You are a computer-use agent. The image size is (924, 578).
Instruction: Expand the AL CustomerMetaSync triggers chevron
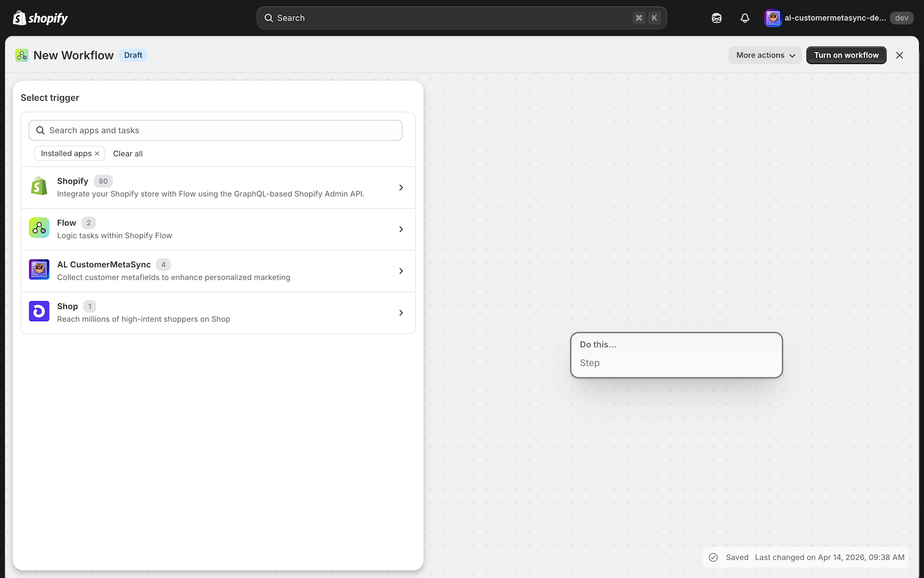(401, 271)
